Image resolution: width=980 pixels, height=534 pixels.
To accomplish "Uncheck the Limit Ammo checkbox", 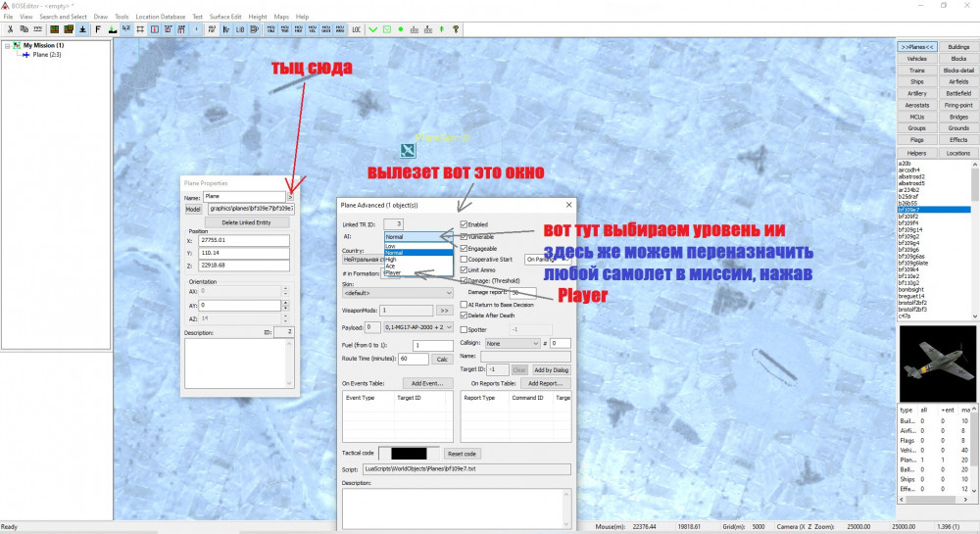I will pyautogui.click(x=465, y=269).
